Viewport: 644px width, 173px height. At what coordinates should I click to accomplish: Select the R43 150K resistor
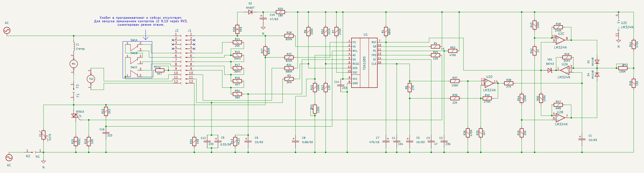pos(534,25)
